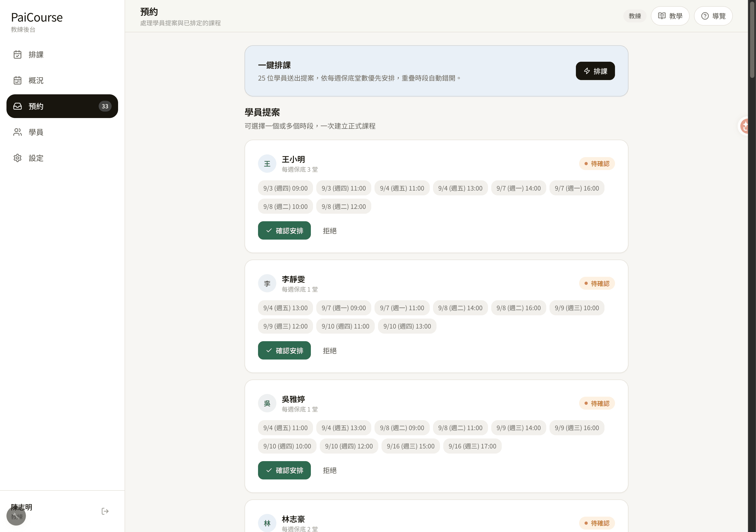Open 學員 people icon in sidebar

(18, 132)
